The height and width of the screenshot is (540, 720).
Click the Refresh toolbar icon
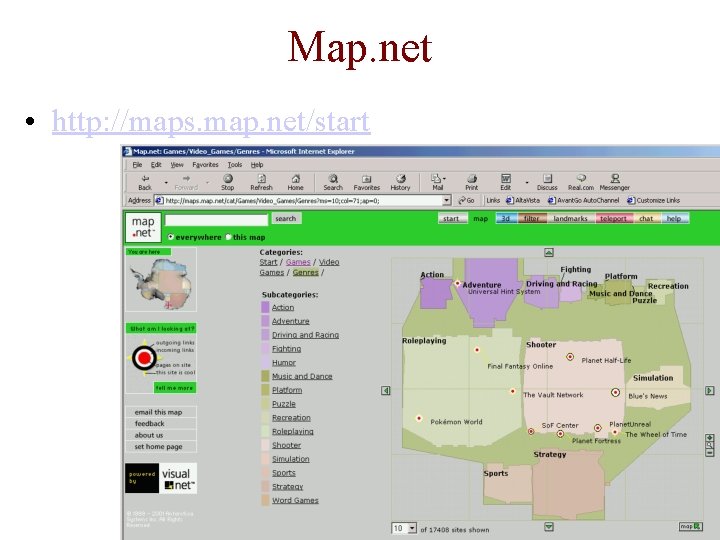pos(261,182)
